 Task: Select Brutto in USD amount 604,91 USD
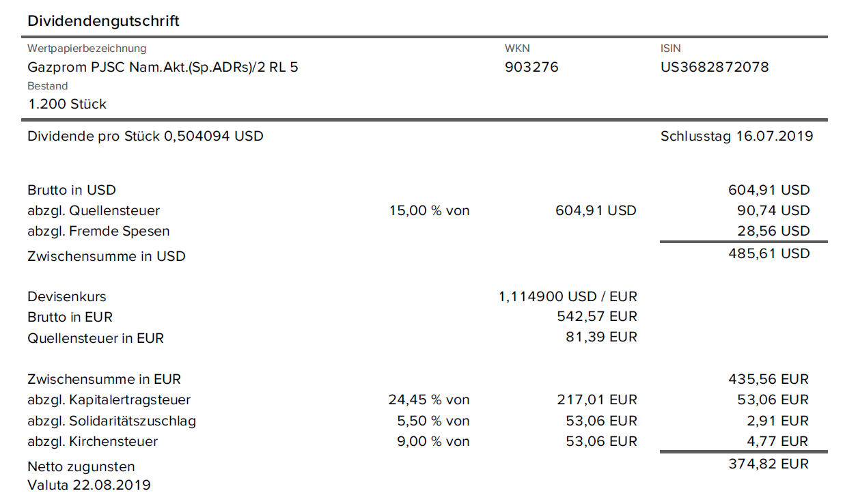pos(769,190)
